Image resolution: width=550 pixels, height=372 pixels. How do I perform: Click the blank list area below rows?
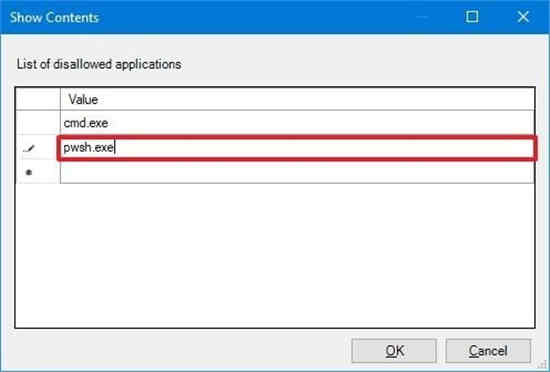tap(275, 255)
